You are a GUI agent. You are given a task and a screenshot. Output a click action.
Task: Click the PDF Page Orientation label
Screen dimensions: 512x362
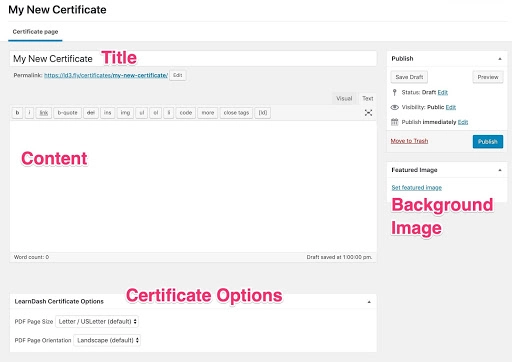(x=43, y=340)
